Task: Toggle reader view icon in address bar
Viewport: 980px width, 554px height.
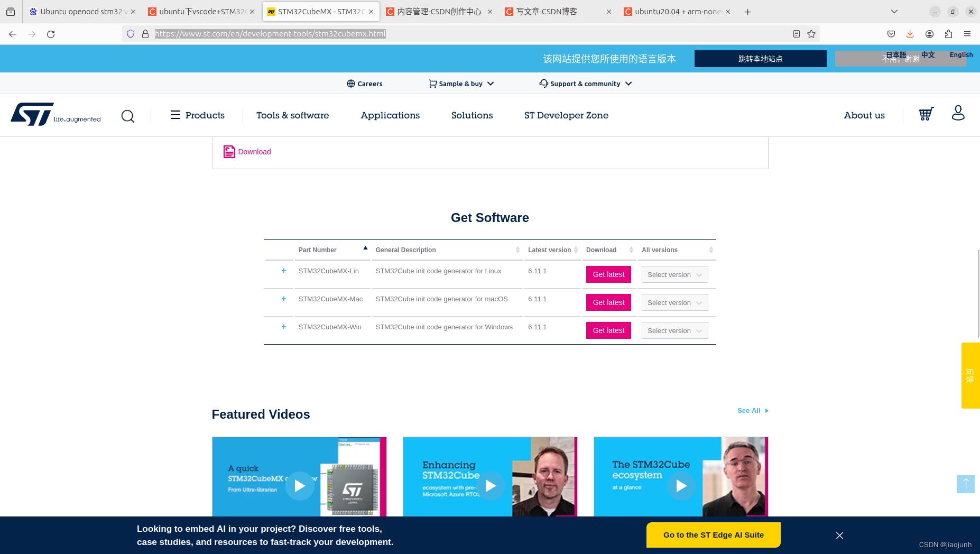Action: point(797,34)
